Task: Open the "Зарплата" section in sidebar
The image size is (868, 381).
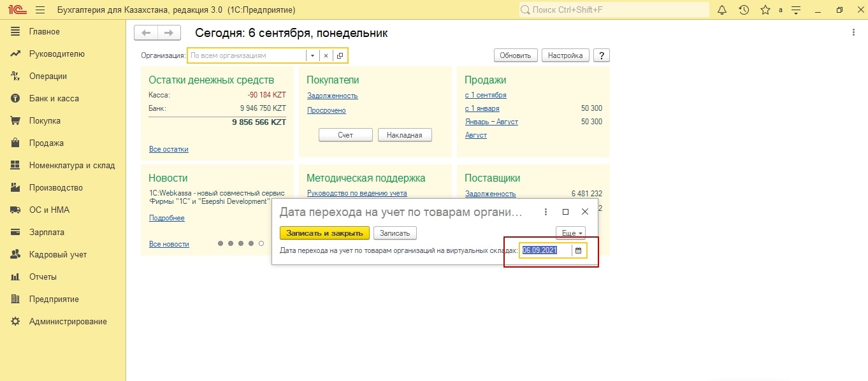Action: click(47, 233)
